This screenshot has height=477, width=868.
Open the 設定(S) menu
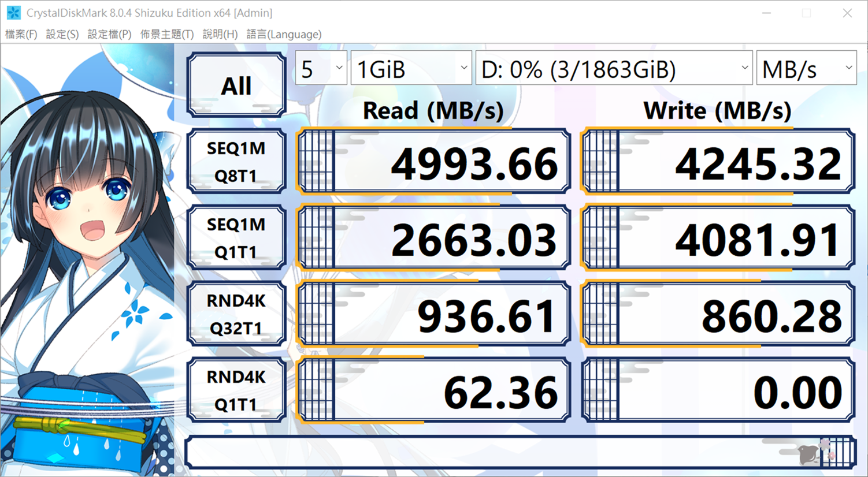62,34
